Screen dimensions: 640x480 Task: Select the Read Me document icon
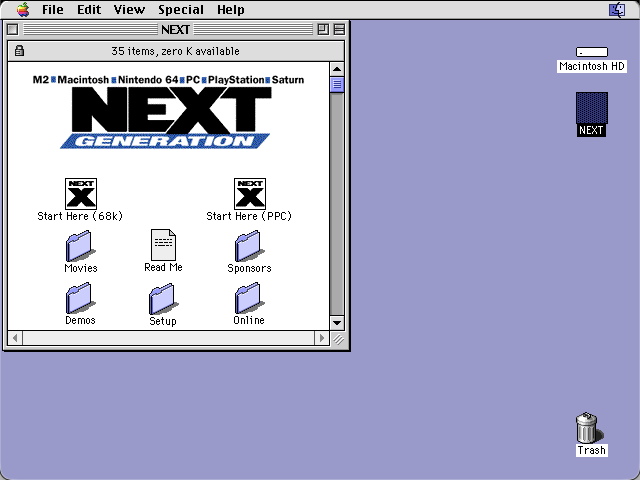pyautogui.click(x=163, y=245)
